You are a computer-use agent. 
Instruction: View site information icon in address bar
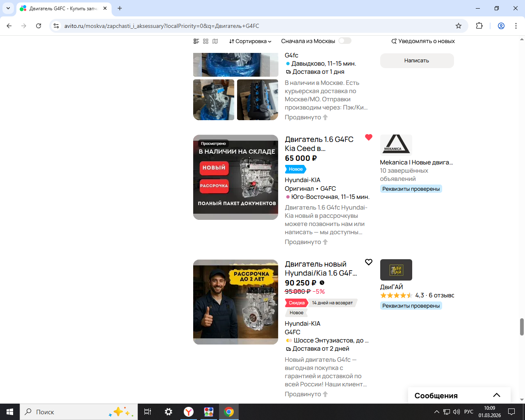pyautogui.click(x=57, y=26)
